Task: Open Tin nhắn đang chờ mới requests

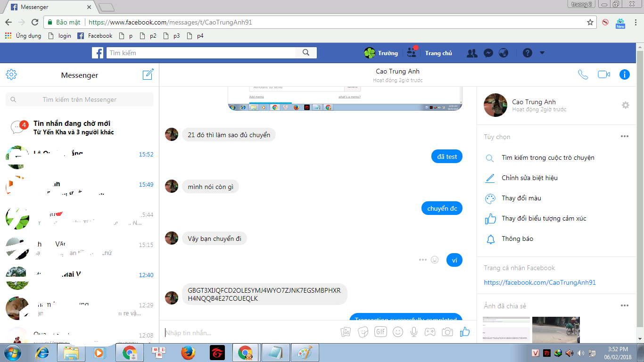Action: pos(79,127)
